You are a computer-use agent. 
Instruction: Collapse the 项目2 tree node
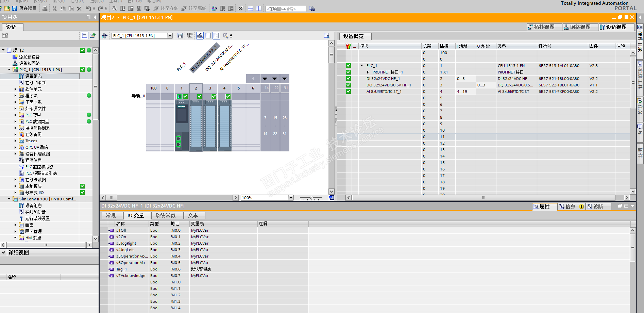[x=3, y=50]
